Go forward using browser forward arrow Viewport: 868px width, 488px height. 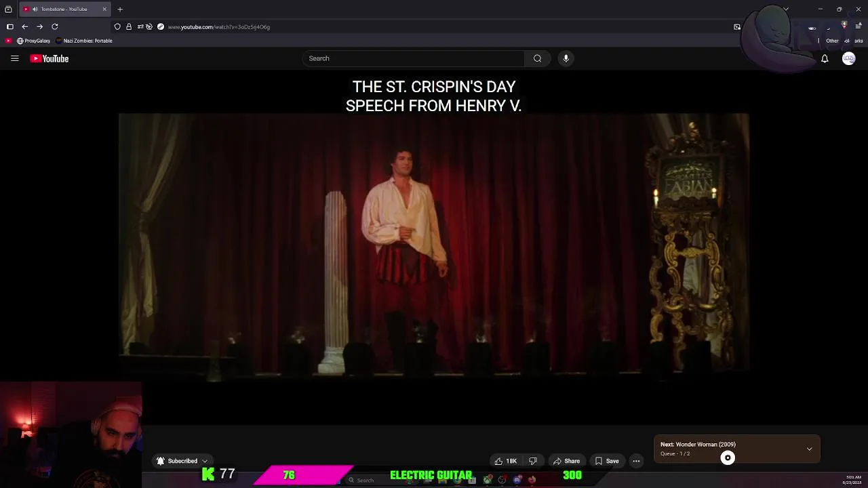(39, 26)
